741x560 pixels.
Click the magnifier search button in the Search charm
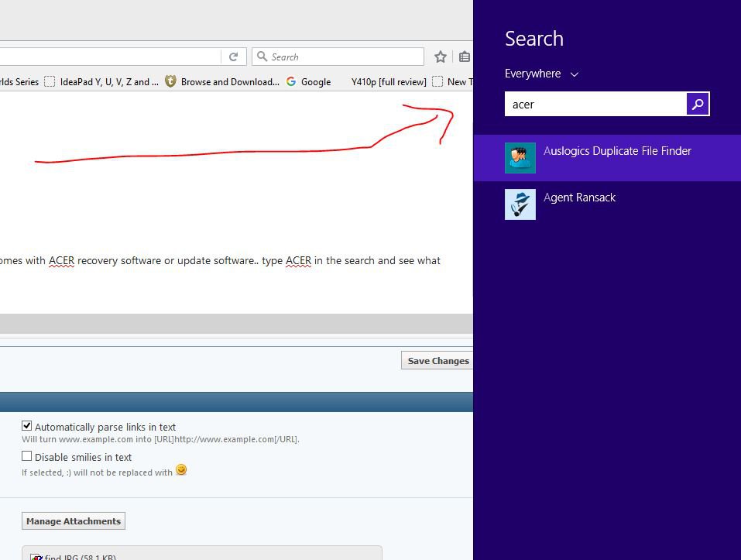click(698, 104)
